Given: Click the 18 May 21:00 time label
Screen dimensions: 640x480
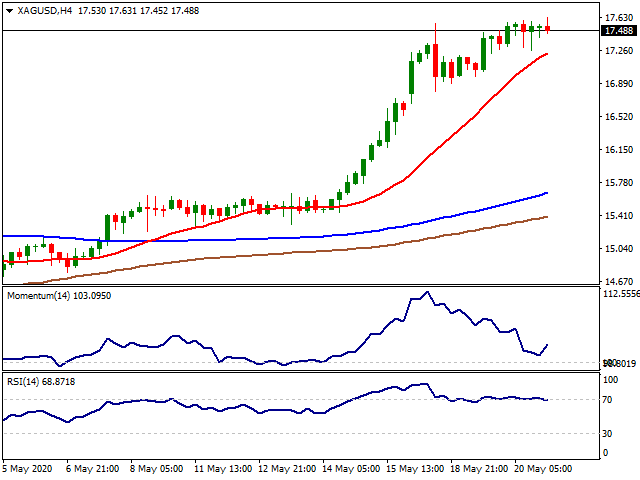Looking at the screenshot, I should click(x=479, y=469).
